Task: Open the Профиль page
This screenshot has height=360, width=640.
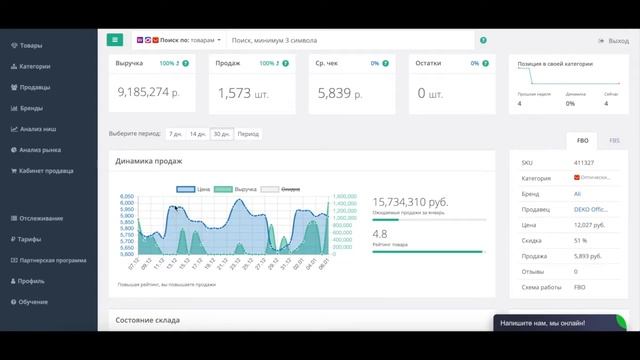Action: 28,281
